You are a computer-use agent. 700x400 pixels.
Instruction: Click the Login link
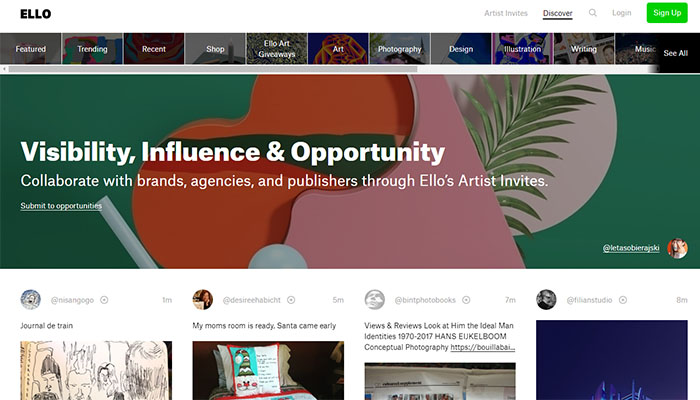click(621, 13)
